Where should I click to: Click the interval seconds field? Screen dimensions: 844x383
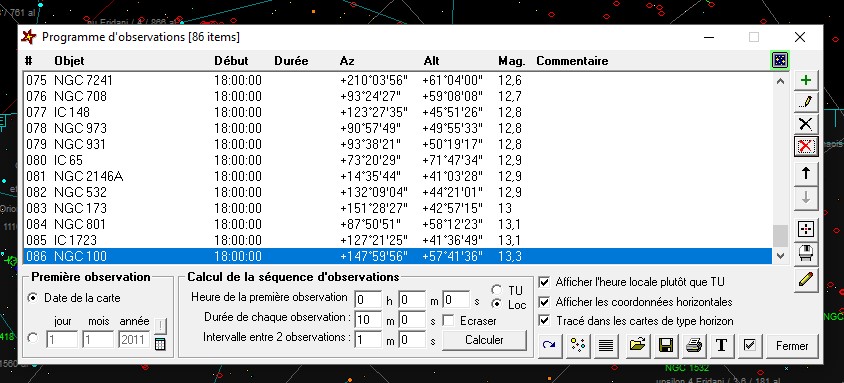point(412,339)
